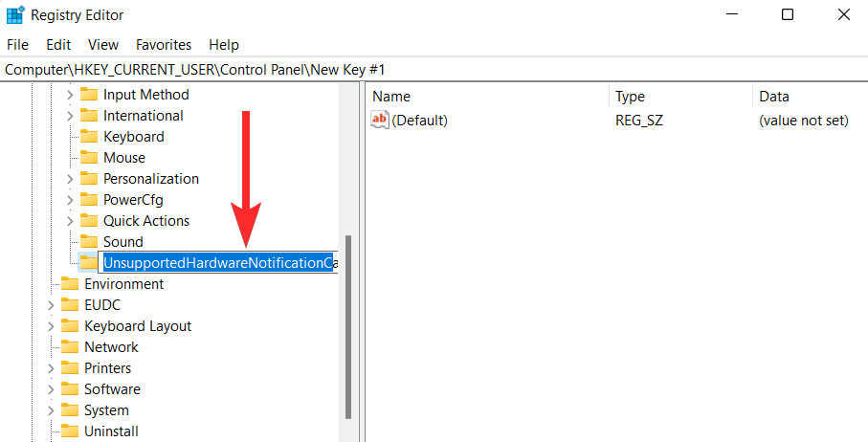Click the registry path address bar
Viewport: 868px width, 442px height.
(431, 70)
